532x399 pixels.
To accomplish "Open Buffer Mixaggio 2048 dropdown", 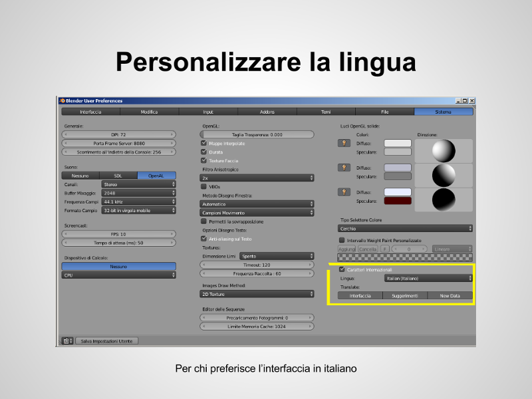I will 138,193.
